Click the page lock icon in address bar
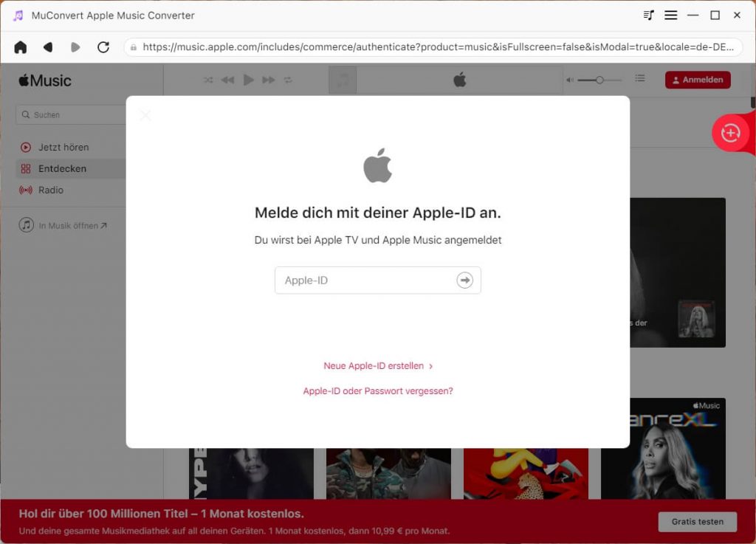This screenshot has width=756, height=544. 134,47
